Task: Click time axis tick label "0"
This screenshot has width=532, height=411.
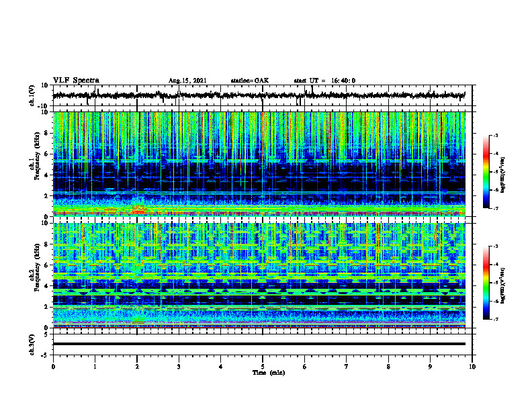Action: tap(53, 367)
